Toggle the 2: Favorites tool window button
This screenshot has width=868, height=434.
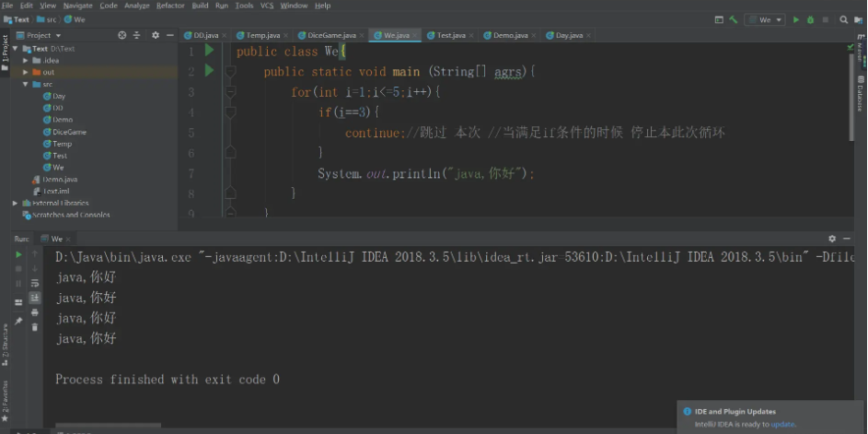pyautogui.click(x=5, y=400)
